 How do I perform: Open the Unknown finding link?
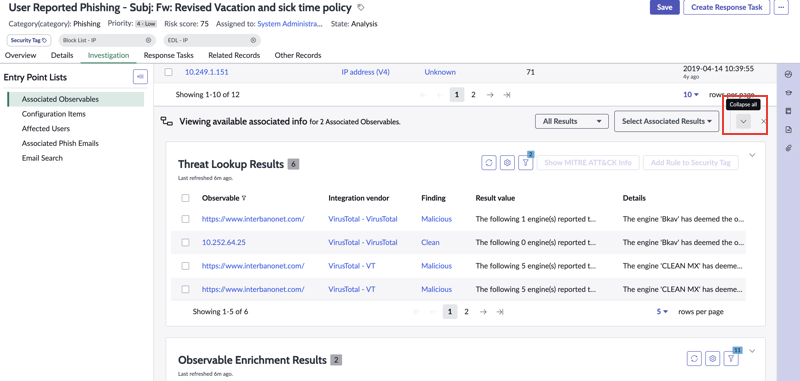440,72
